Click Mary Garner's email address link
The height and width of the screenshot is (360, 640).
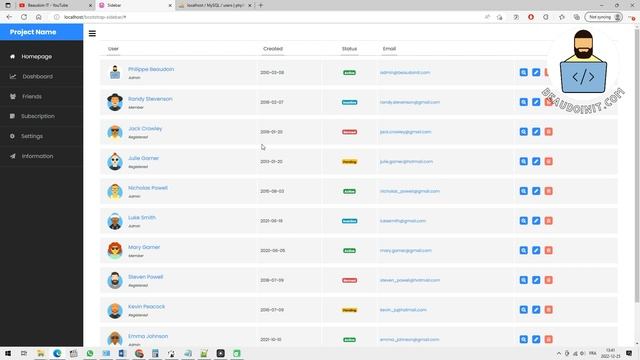405,251
